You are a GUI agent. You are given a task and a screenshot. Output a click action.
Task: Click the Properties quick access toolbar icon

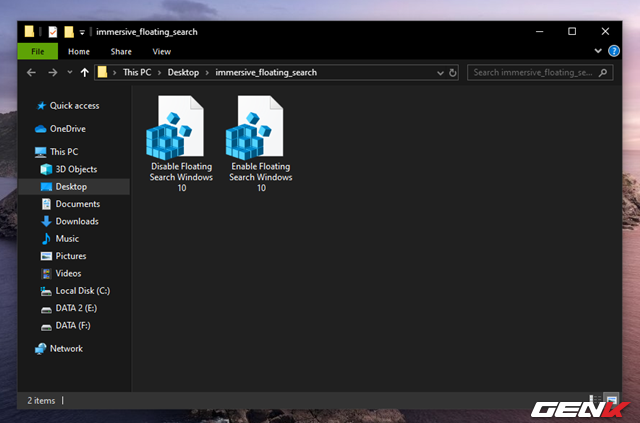click(x=53, y=31)
